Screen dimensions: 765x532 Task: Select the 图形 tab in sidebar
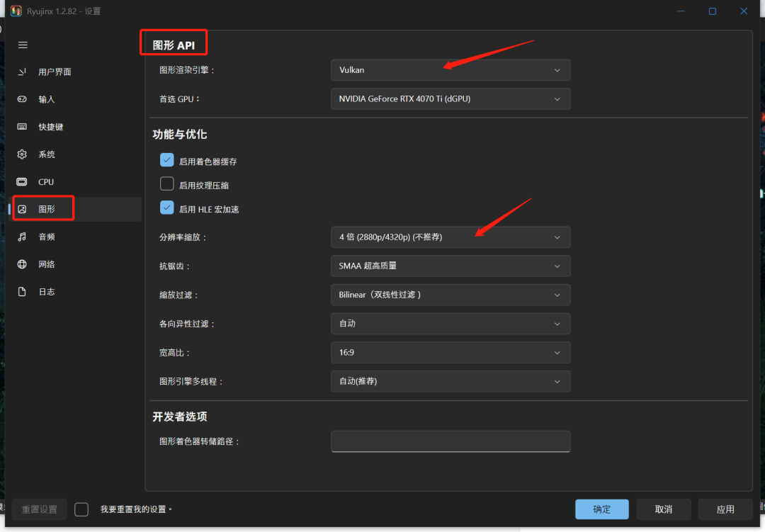tap(46, 209)
